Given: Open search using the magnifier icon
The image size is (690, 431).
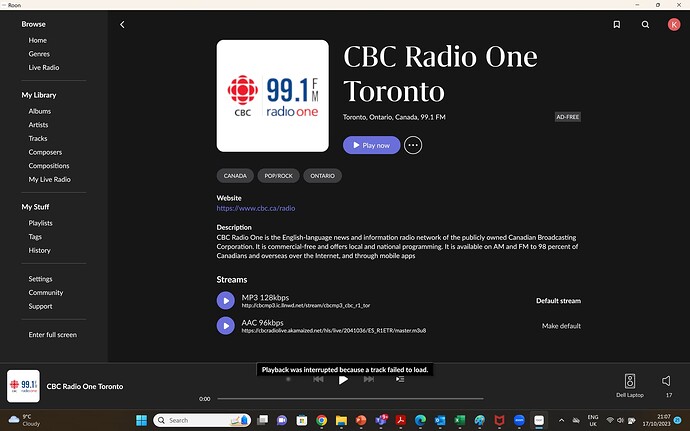Looking at the screenshot, I should (645, 24).
